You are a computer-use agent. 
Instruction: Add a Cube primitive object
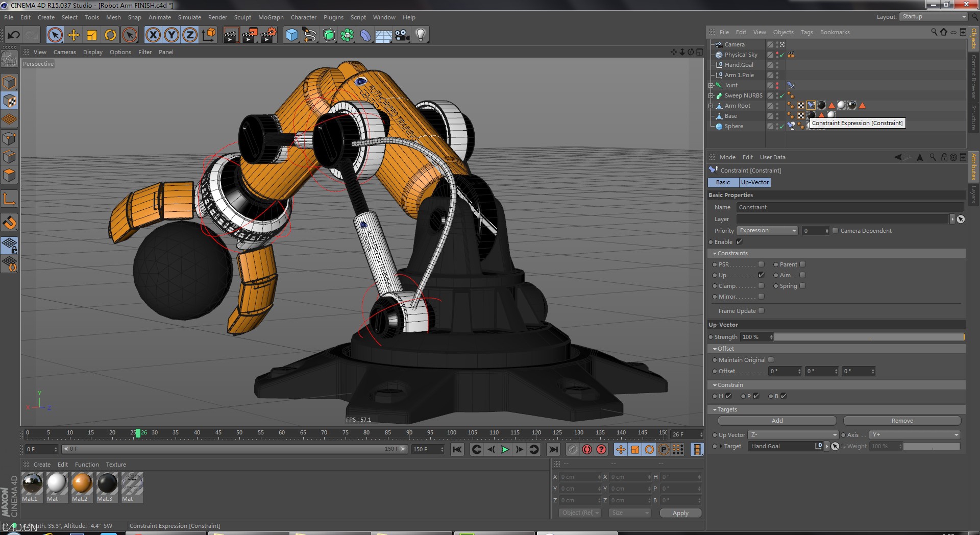coord(291,35)
